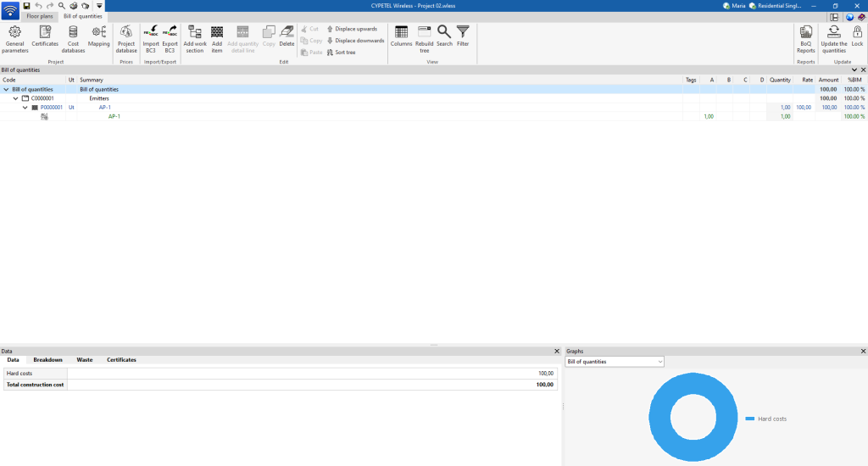This screenshot has width=868, height=466.
Task: Switch to the Waste tab
Action: [x=85, y=360]
